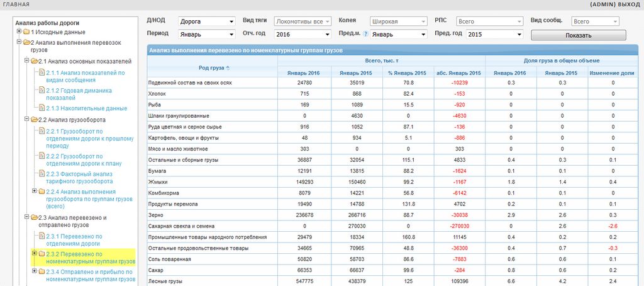Open the Отч. год dropdown showing 2016

[303, 35]
